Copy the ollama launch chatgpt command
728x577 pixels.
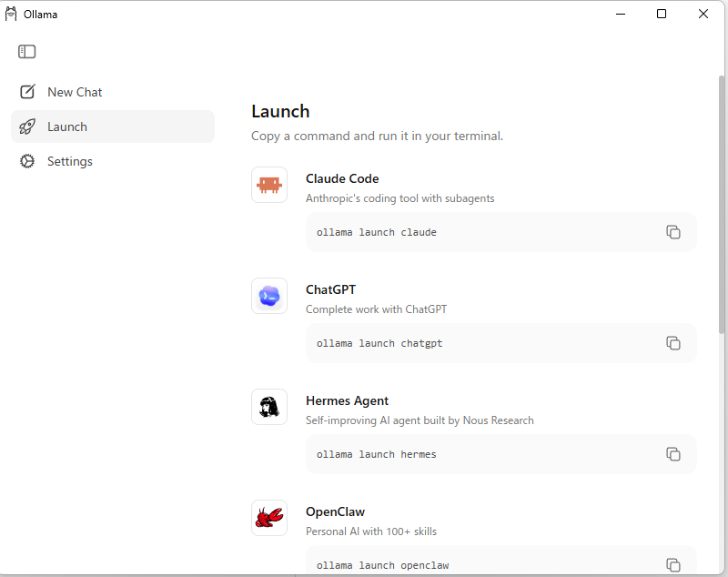[x=673, y=343]
